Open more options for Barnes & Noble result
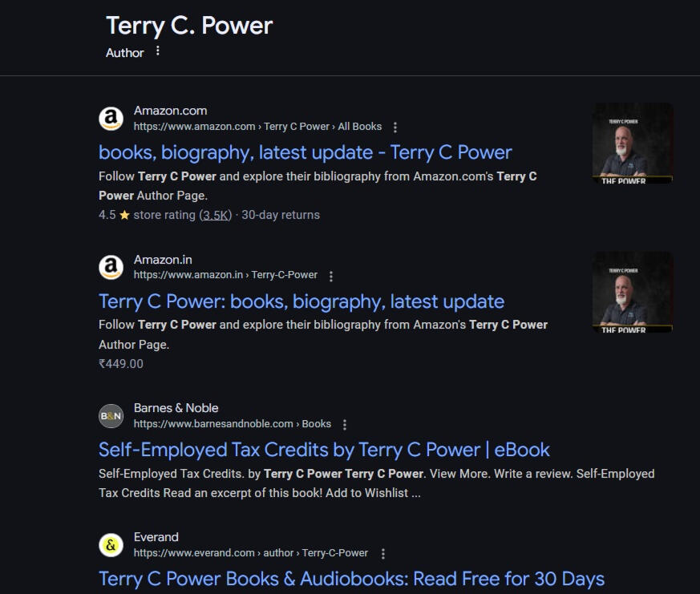Image resolution: width=700 pixels, height=594 pixels. click(345, 424)
